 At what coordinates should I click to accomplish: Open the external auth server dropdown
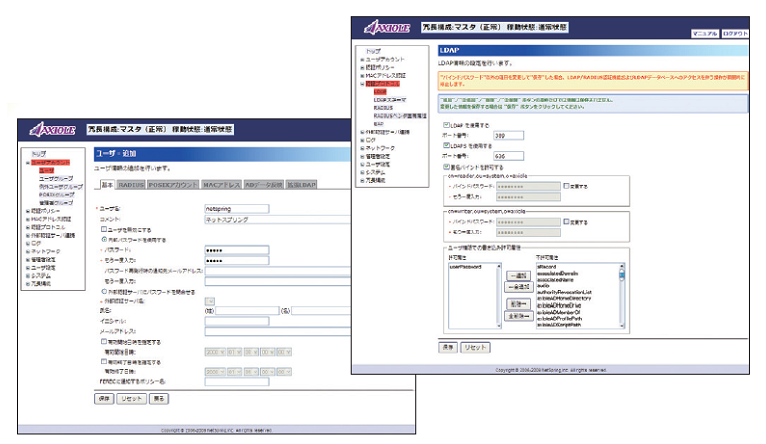pos(209,300)
